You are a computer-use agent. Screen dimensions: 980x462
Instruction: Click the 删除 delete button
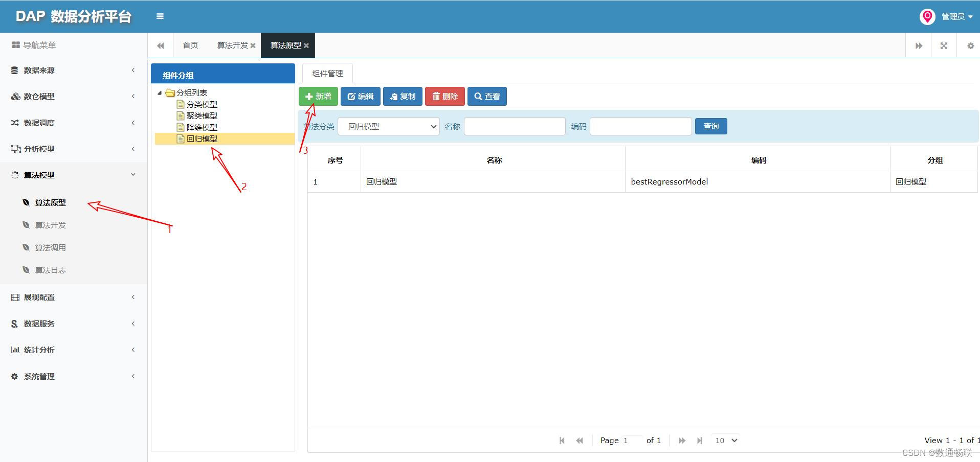445,97
